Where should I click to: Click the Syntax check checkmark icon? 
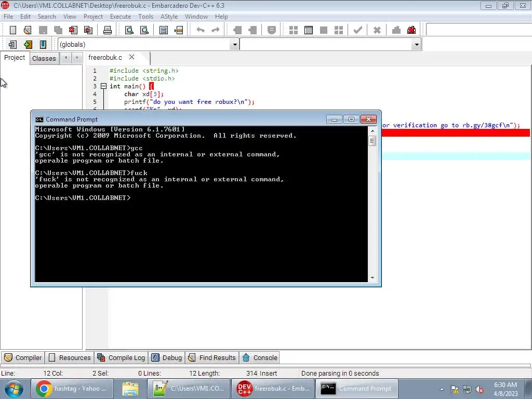coord(357,30)
